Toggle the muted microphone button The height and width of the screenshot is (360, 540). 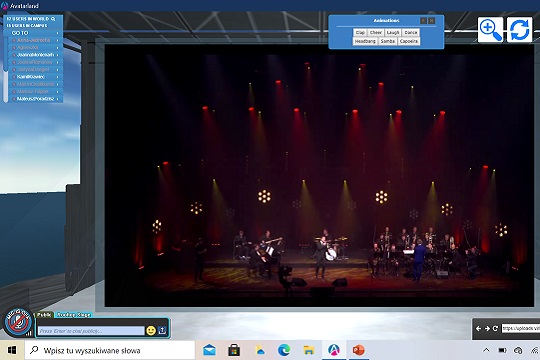coord(18,322)
